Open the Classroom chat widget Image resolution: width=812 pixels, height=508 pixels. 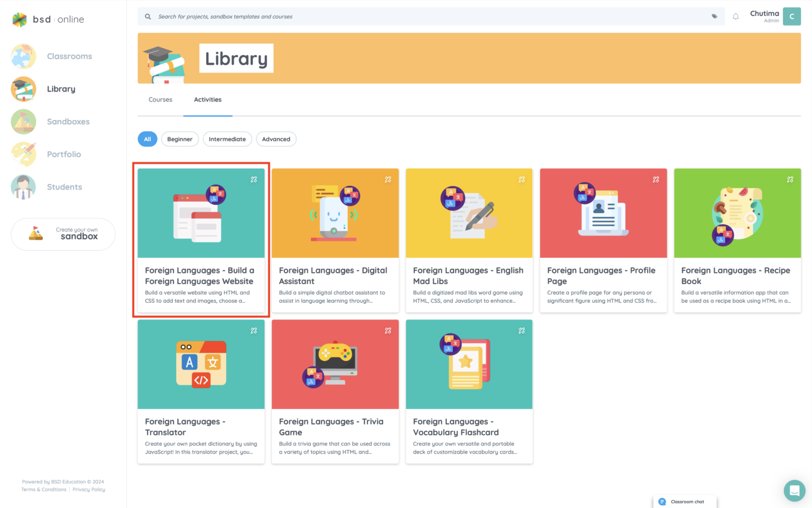tap(685, 502)
